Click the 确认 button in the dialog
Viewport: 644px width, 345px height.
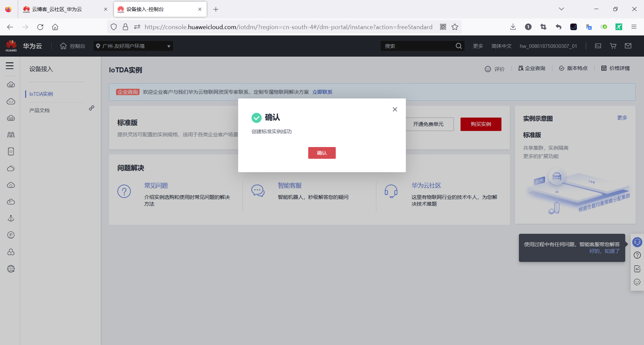tap(322, 153)
